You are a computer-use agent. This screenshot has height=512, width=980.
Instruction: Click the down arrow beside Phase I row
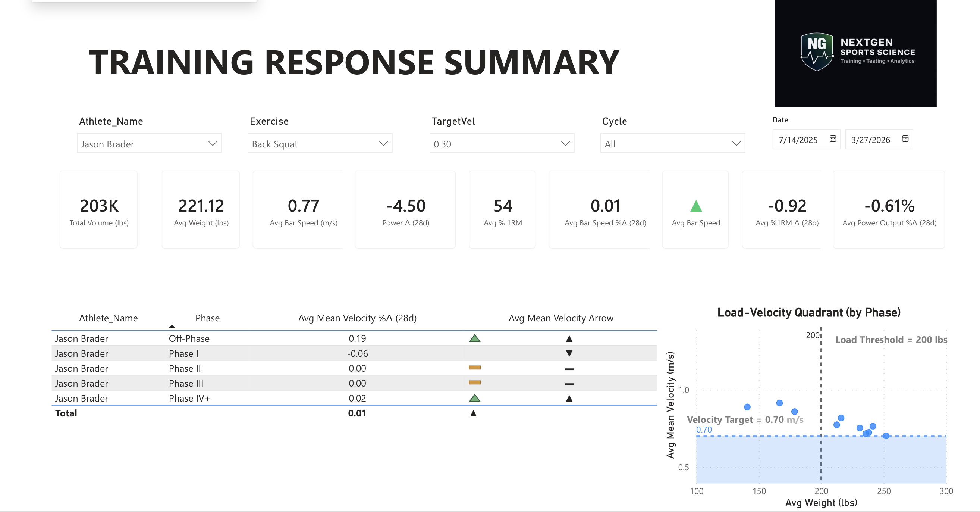pos(569,353)
